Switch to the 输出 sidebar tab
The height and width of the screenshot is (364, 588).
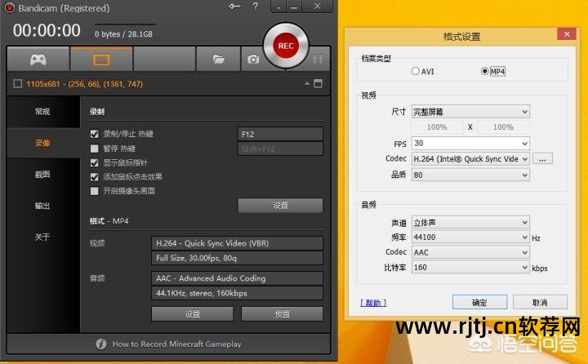[x=42, y=206]
